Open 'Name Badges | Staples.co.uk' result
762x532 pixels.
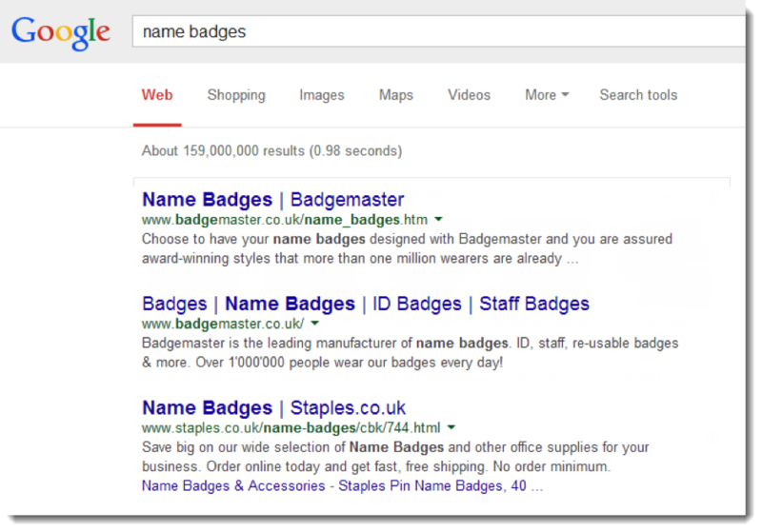tap(273, 407)
